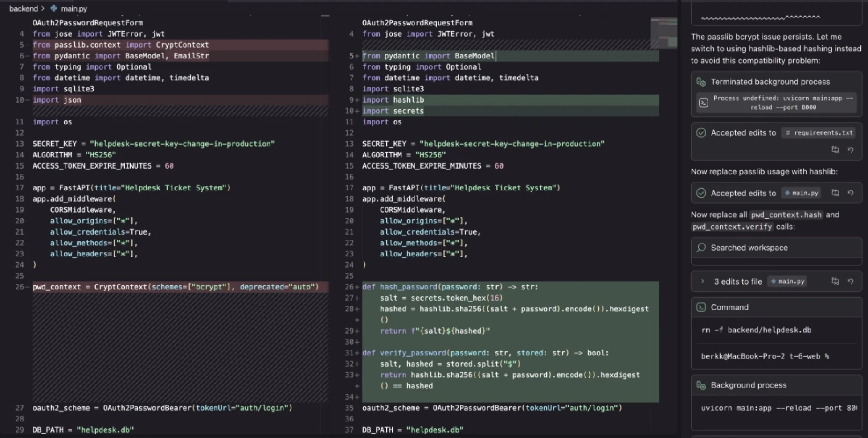Viewport: 868px width, 438px height.
Task: Click the 'return f"{salt}${hashed}"' line
Action: click(435, 331)
